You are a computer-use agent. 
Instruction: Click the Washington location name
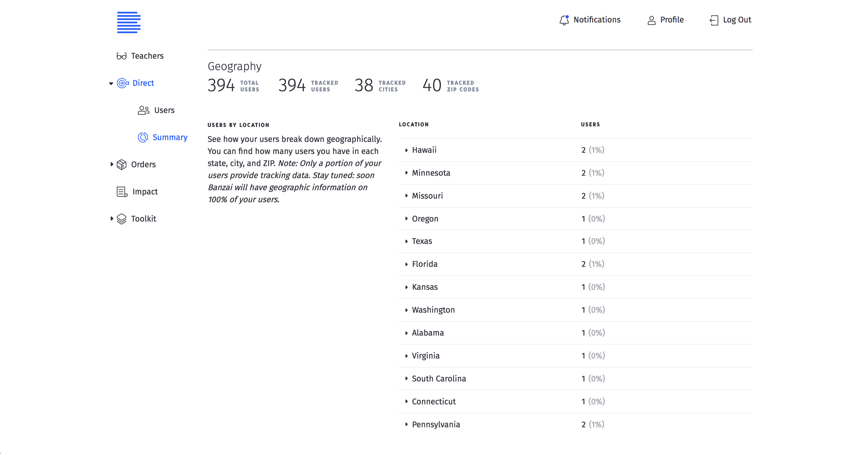click(433, 310)
